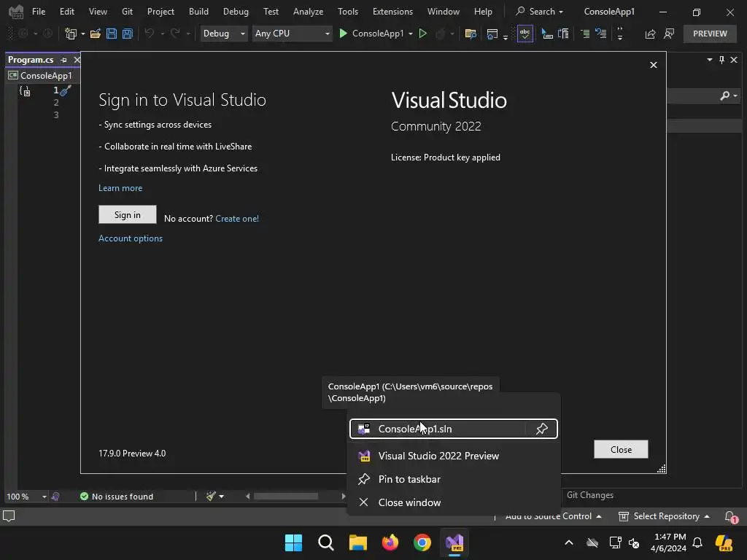Click the uncomment selected lines icon
Screen dimensions: 747x560
[601, 34]
